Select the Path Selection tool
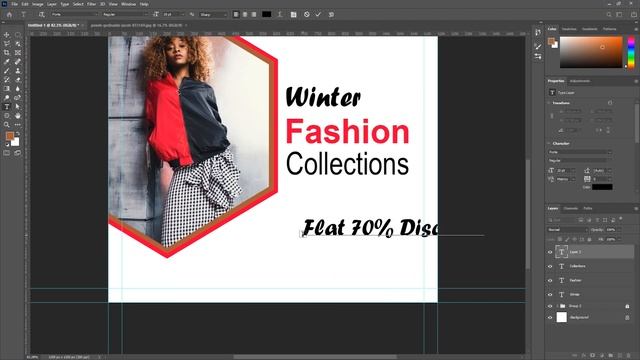Screen dimensions: 640x360 [x=18, y=107]
